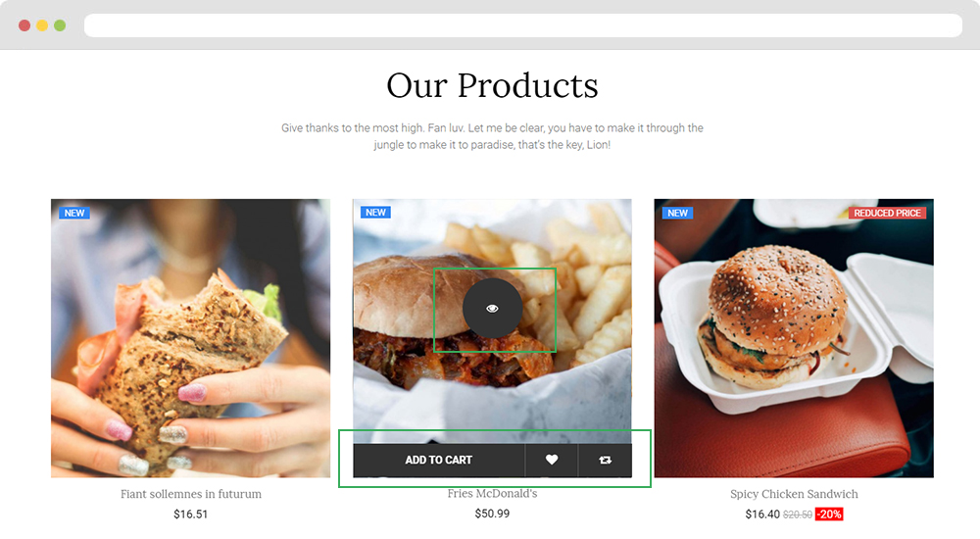Click the compare arrows icon for Fries McDonald's

pos(605,461)
